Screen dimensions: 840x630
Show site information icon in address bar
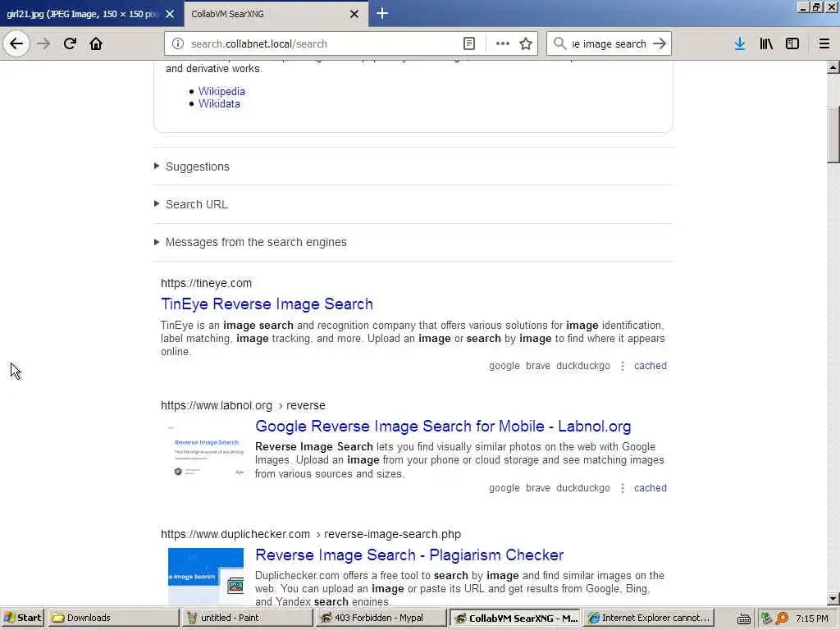point(178,43)
